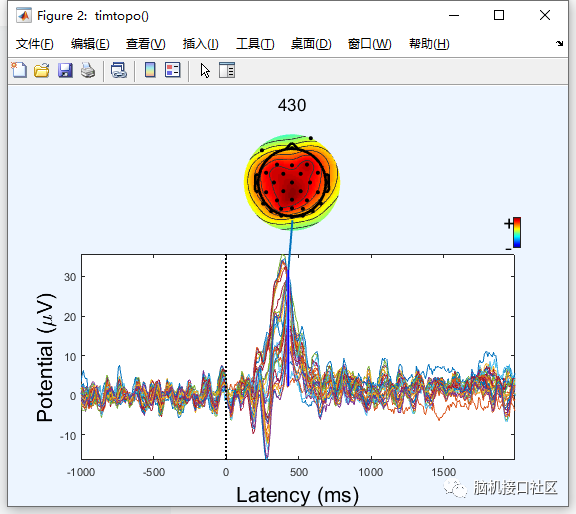Image resolution: width=576 pixels, height=514 pixels.
Task: Click the Latency (ms) axis label
Action: tap(297, 495)
